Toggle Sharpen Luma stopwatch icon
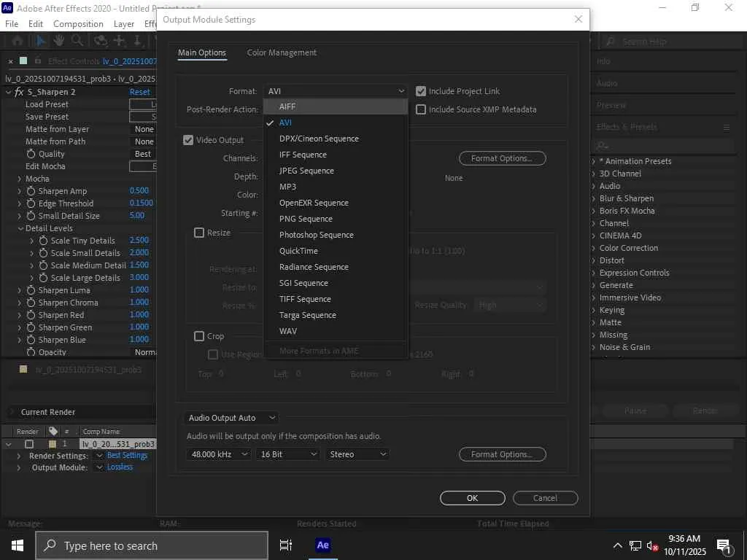This screenshot has width=747, height=560. coord(31,290)
